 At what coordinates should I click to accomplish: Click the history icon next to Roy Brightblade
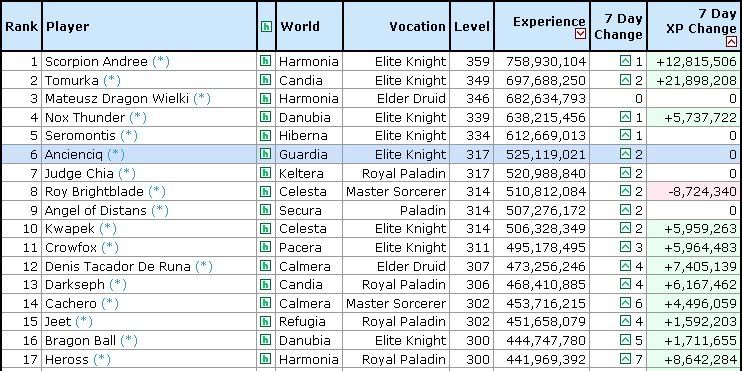point(266,191)
